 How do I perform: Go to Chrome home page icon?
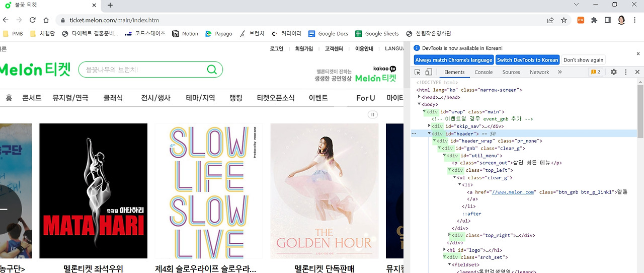[46, 20]
